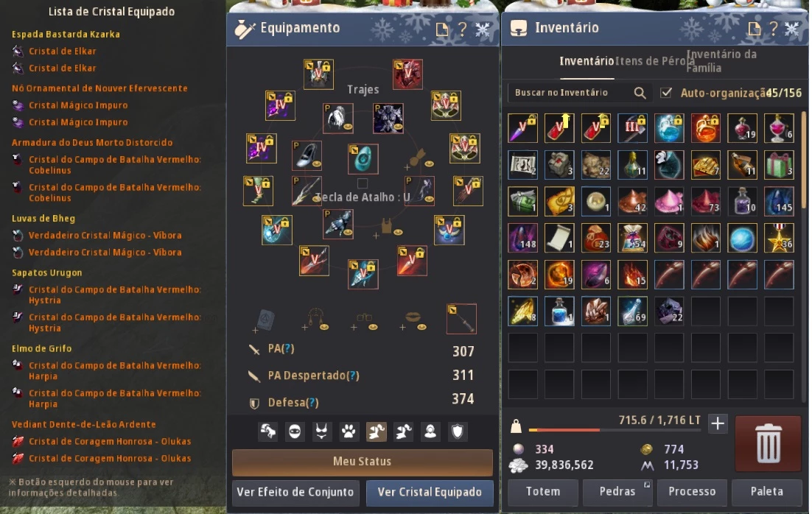The width and height of the screenshot is (812, 514).
Task: Expand the Pedras button corner arrow
Action: coord(647,485)
